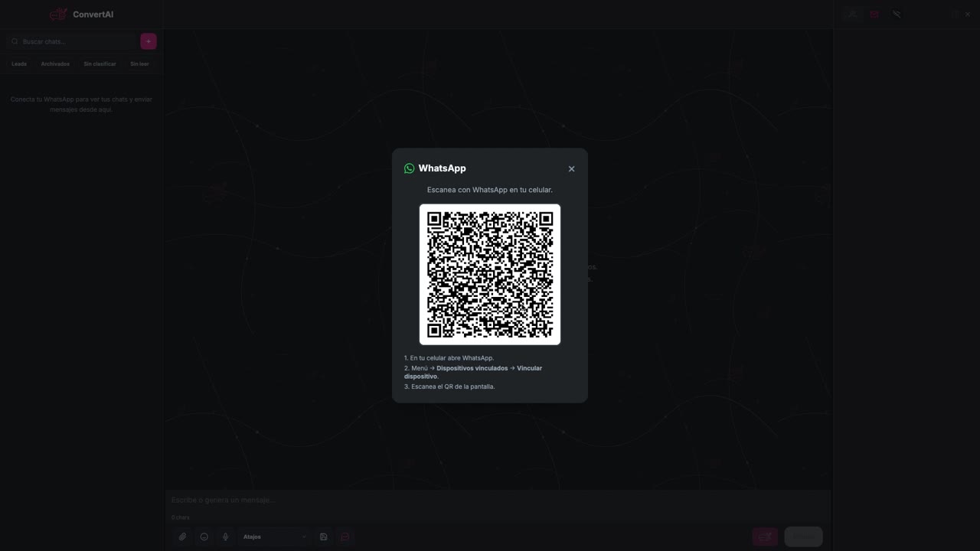Screen dimensions: 980x551
Task: Click the ConvertAI title text
Action: (x=93, y=14)
